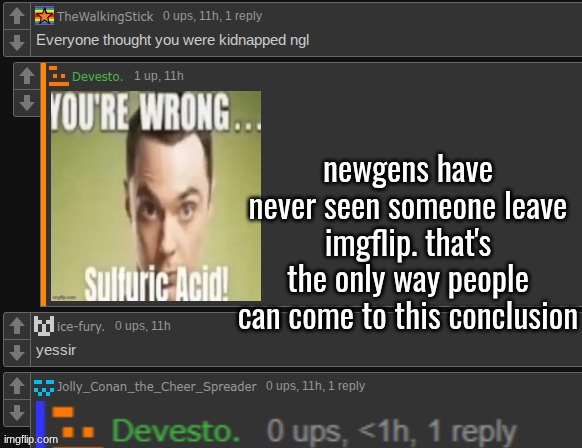Click Devesto's orange pixel avatar icon

click(59, 76)
